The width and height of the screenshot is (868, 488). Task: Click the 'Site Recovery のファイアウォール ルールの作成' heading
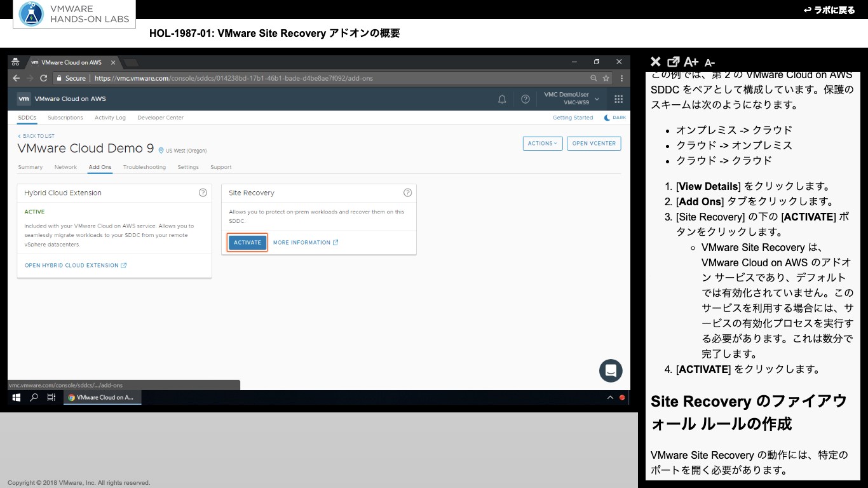coord(749,412)
